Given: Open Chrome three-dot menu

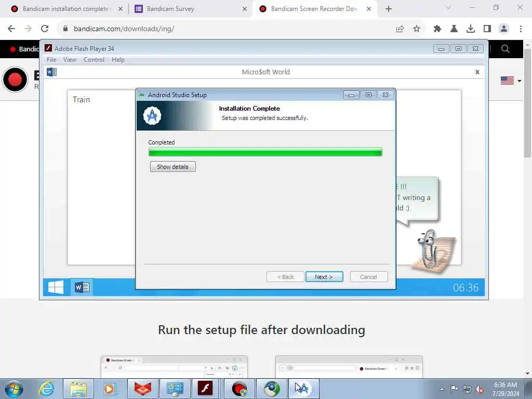Looking at the screenshot, I should click(521, 29).
